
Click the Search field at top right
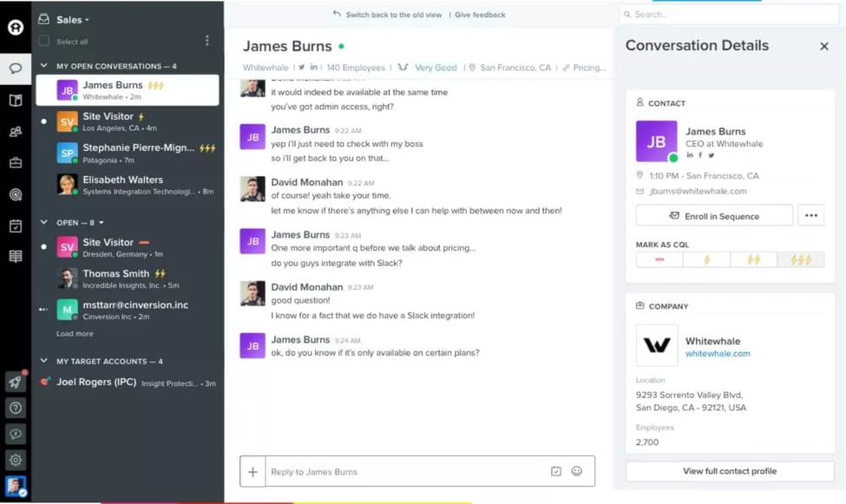click(729, 14)
